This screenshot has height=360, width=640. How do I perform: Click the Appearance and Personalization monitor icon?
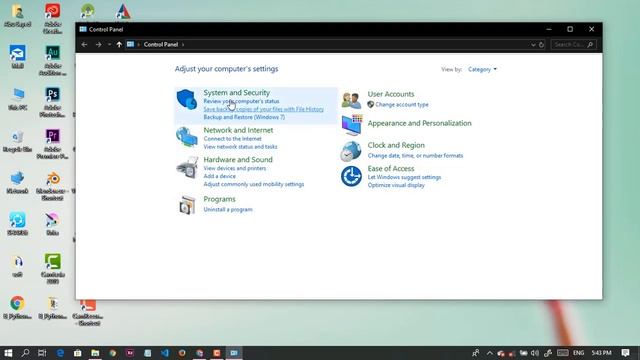(x=351, y=124)
